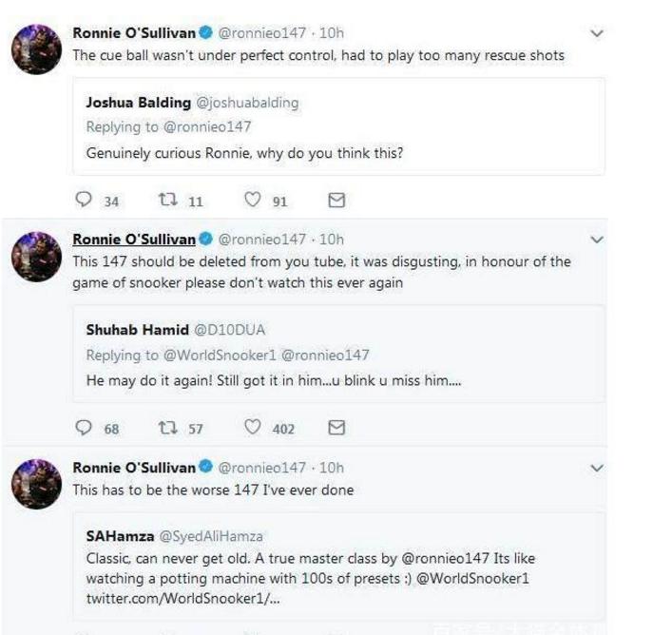Image resolution: width=672 pixels, height=635 pixels.
Task: Reply to the cue ball tweet
Action: click(84, 201)
